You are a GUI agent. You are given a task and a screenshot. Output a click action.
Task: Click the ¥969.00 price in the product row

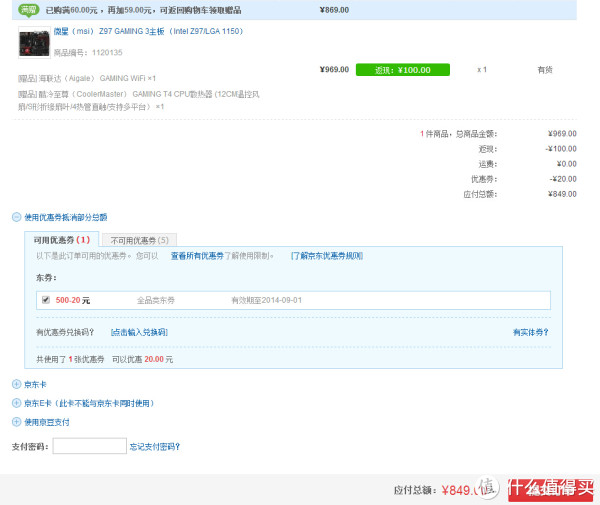pos(334,70)
